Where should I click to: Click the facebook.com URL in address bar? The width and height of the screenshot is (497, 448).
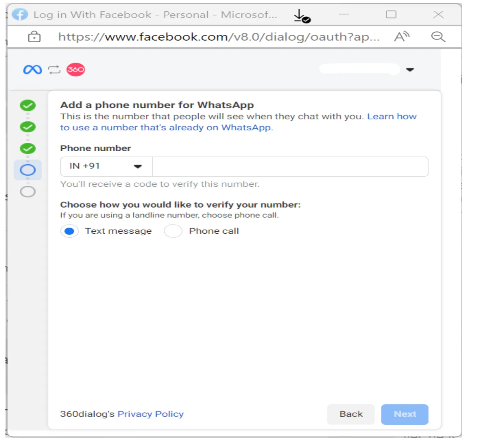(x=219, y=36)
